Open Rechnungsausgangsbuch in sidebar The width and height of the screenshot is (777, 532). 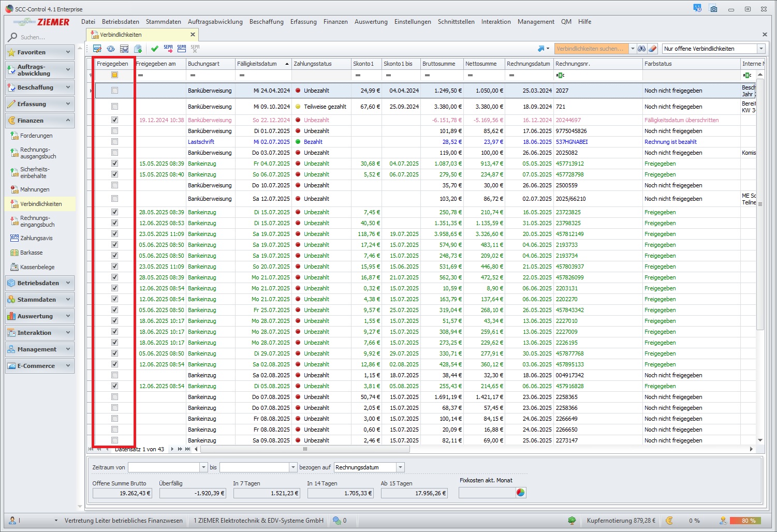(x=38, y=153)
